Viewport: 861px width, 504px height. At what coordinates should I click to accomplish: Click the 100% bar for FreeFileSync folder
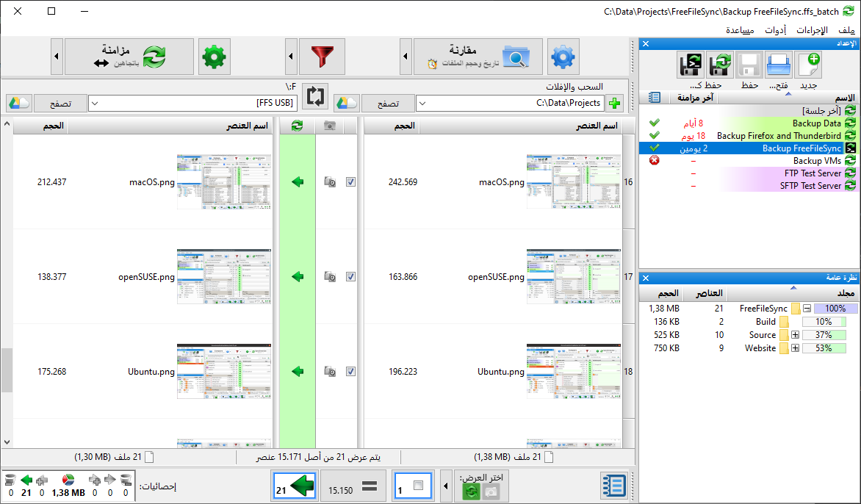coord(836,309)
